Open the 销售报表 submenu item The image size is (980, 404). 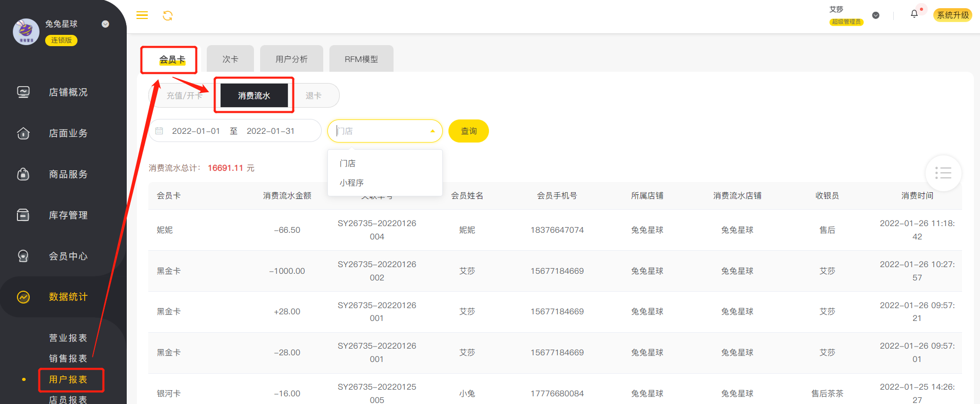pos(68,358)
